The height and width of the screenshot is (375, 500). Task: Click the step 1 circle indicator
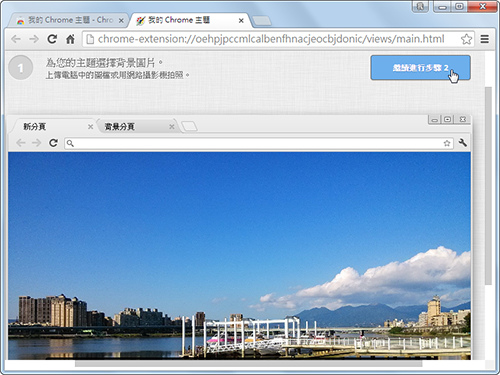(x=20, y=68)
